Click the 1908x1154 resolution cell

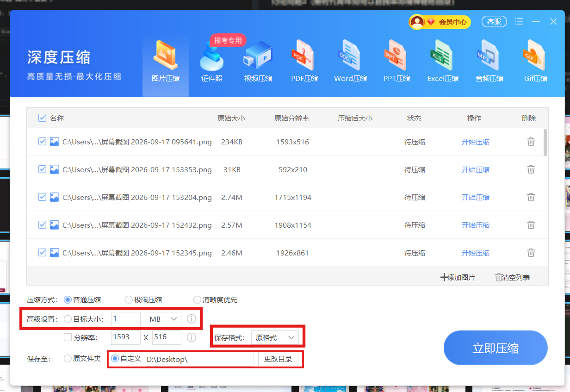293,225
